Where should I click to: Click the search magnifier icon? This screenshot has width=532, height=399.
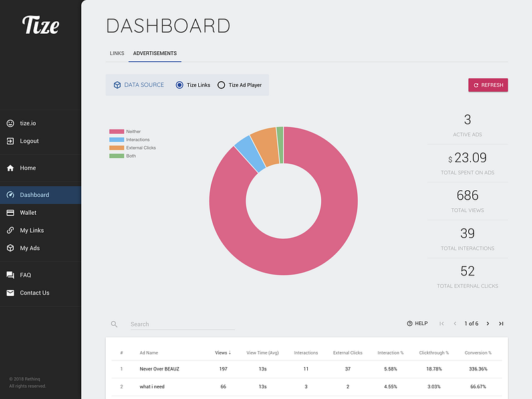coord(114,325)
